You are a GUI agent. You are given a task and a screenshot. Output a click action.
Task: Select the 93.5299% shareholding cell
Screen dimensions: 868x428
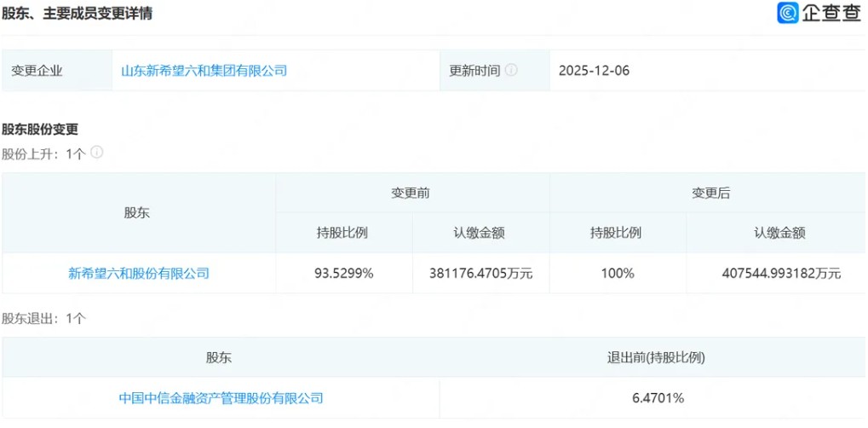tap(342, 274)
